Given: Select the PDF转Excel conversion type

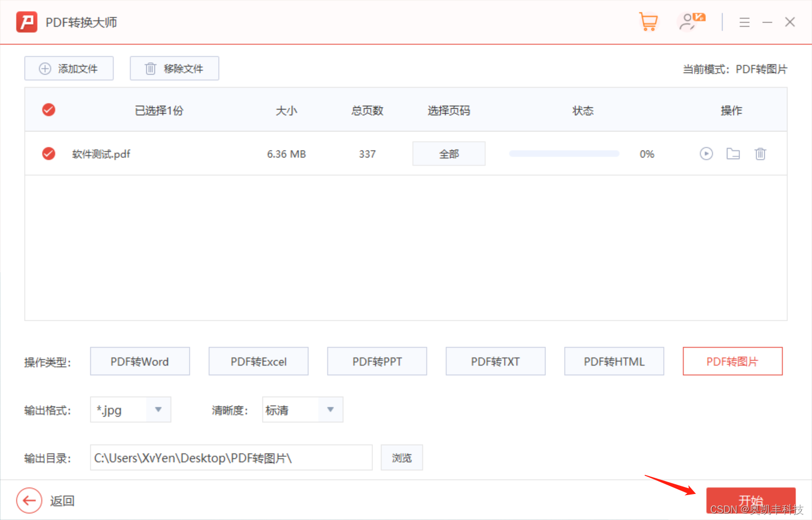Looking at the screenshot, I should (259, 361).
